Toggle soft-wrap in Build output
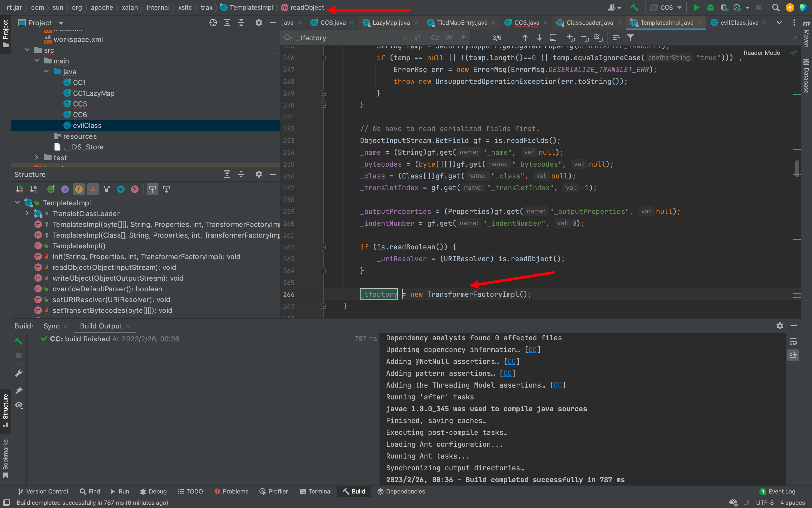812x508 pixels. 793,342
